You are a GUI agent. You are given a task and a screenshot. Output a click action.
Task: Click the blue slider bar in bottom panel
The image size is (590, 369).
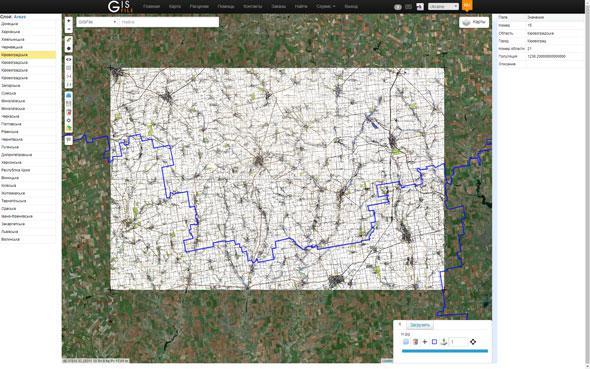point(445,351)
